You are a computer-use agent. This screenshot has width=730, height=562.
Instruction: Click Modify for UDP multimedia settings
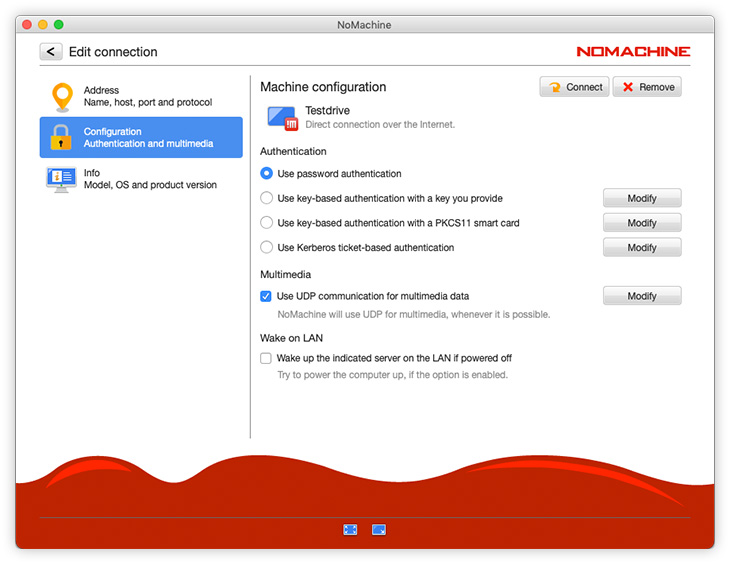click(x=642, y=296)
